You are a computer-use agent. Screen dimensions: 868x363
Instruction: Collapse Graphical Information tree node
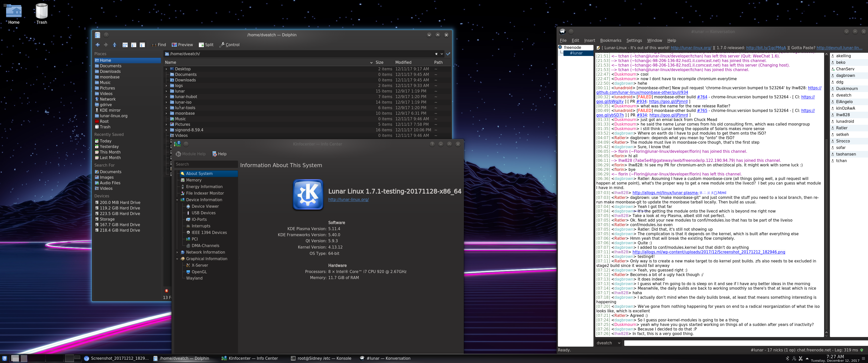(177, 259)
